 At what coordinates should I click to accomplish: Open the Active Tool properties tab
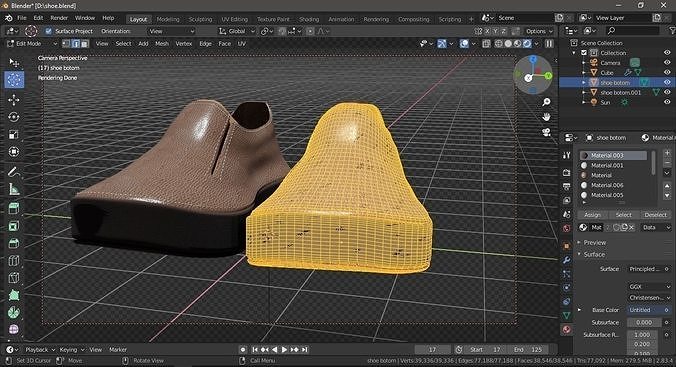(566, 155)
